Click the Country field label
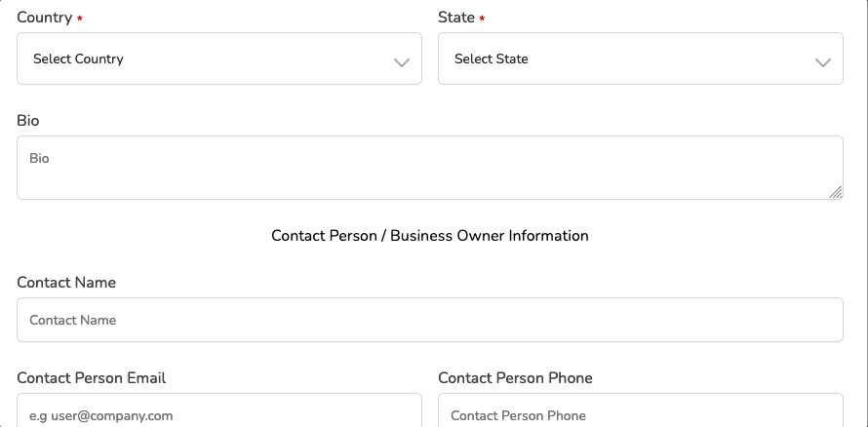This screenshot has height=427, width=868. pyautogui.click(x=44, y=18)
